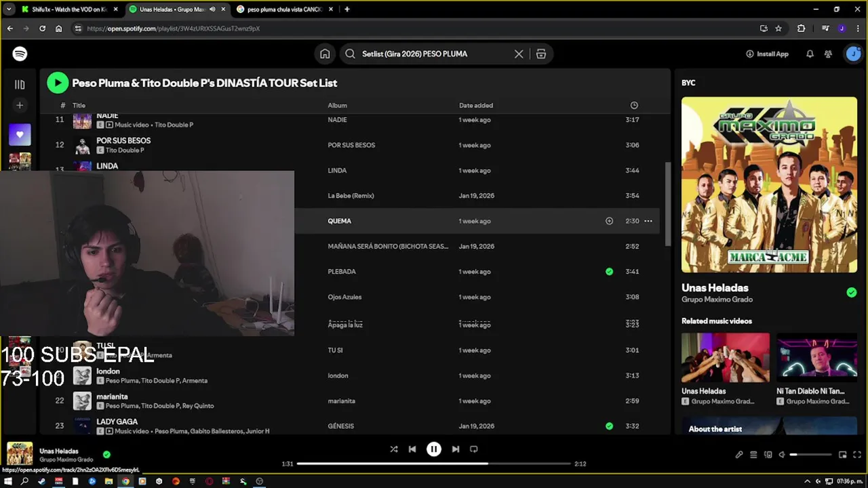Click Install App button
This screenshot has width=868, height=488.
(767, 54)
